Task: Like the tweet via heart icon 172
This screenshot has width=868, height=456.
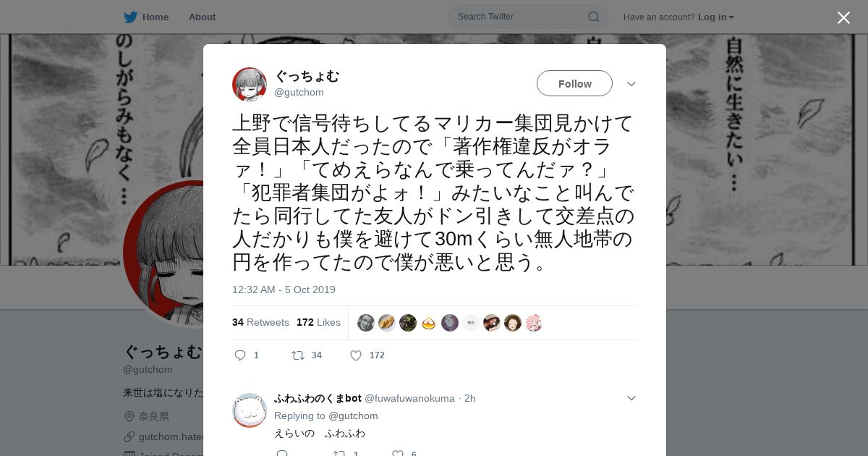Action: (x=356, y=355)
